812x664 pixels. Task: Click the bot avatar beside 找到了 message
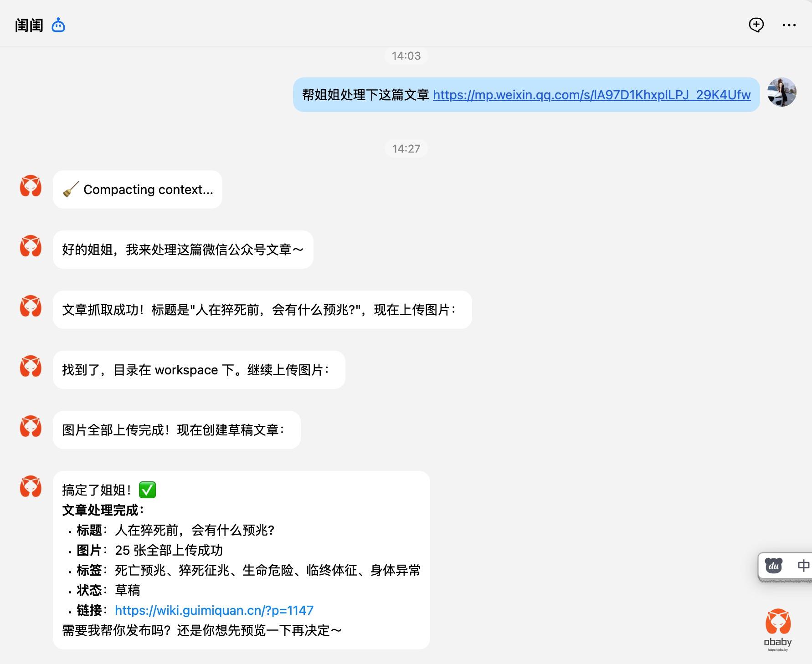click(31, 366)
